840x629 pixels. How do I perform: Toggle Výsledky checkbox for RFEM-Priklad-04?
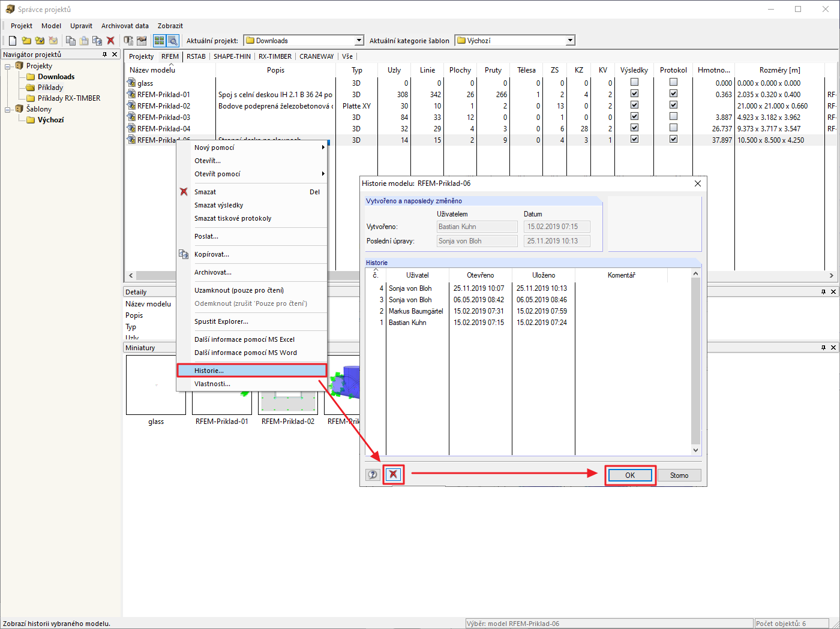(634, 128)
